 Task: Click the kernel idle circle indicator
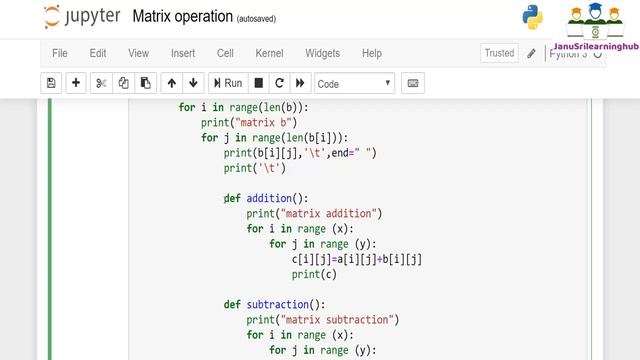(x=598, y=55)
